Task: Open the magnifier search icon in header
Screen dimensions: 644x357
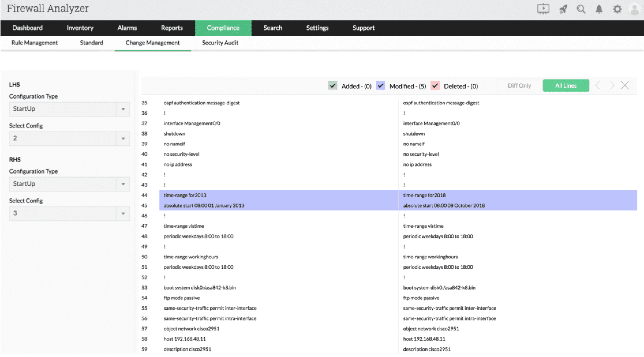Action: click(x=581, y=9)
